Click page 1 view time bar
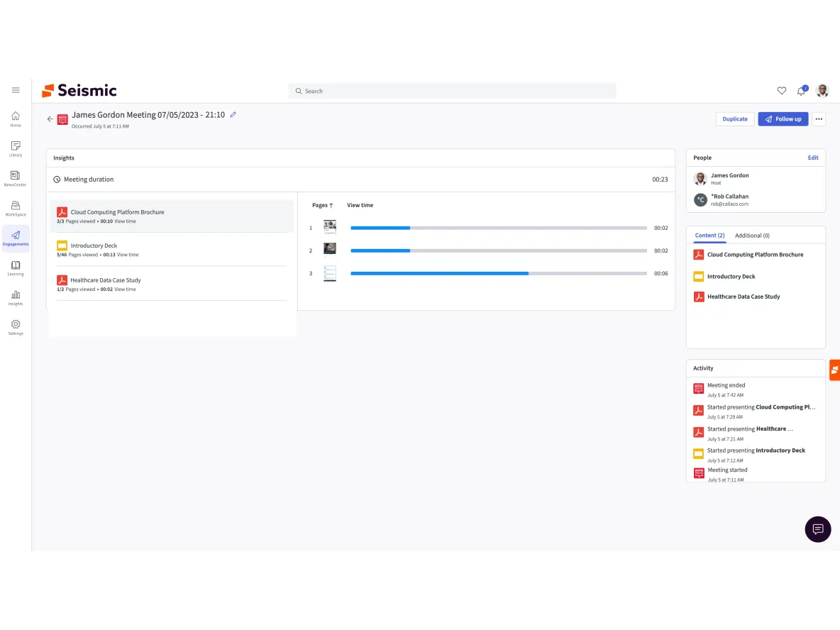Viewport: 840px width, 630px height. coord(499,228)
